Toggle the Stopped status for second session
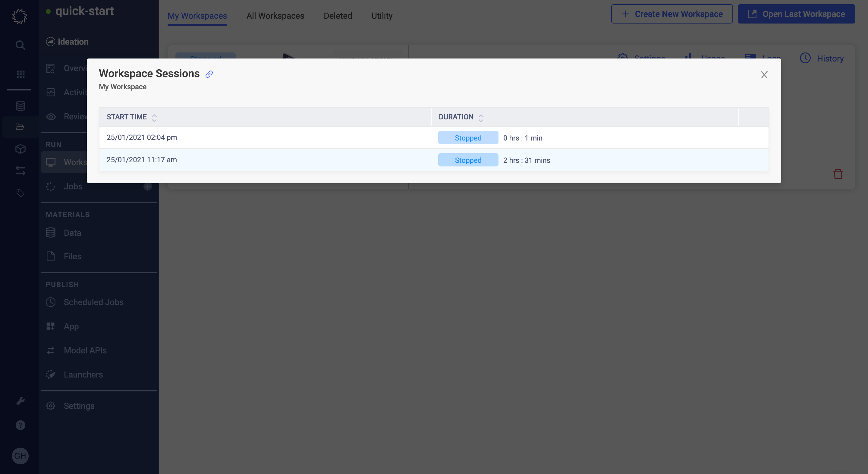This screenshot has width=868, height=474. pyautogui.click(x=468, y=160)
